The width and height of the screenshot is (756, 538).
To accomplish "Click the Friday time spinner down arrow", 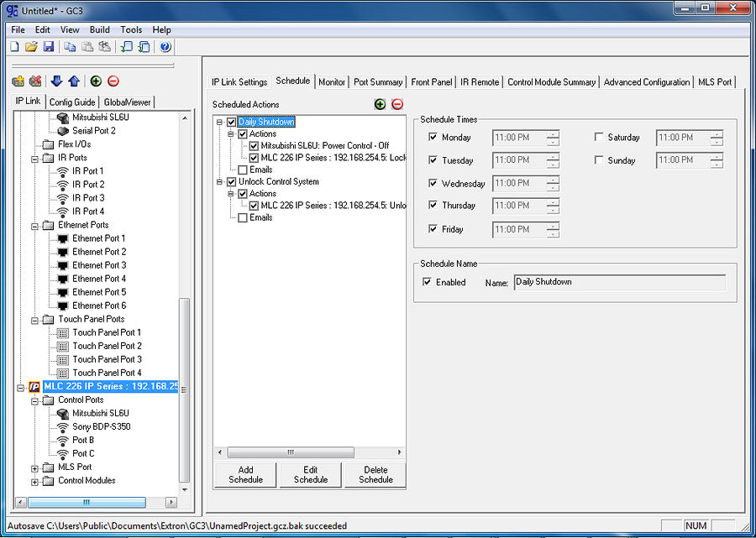I will pyautogui.click(x=553, y=233).
